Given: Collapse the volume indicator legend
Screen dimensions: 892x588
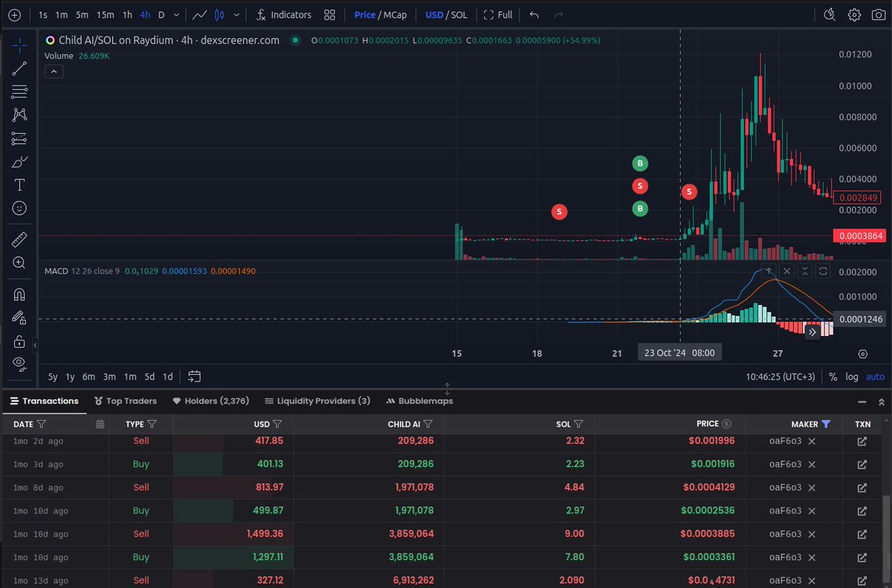Looking at the screenshot, I should click(54, 71).
